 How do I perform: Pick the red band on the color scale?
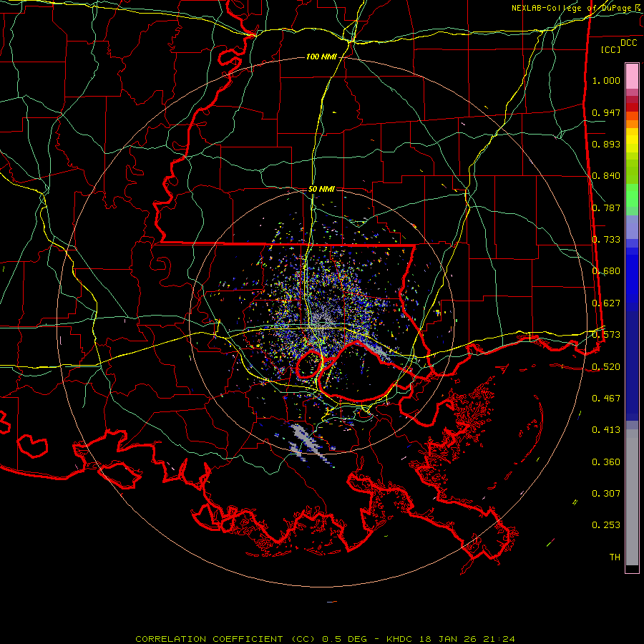pos(632,107)
